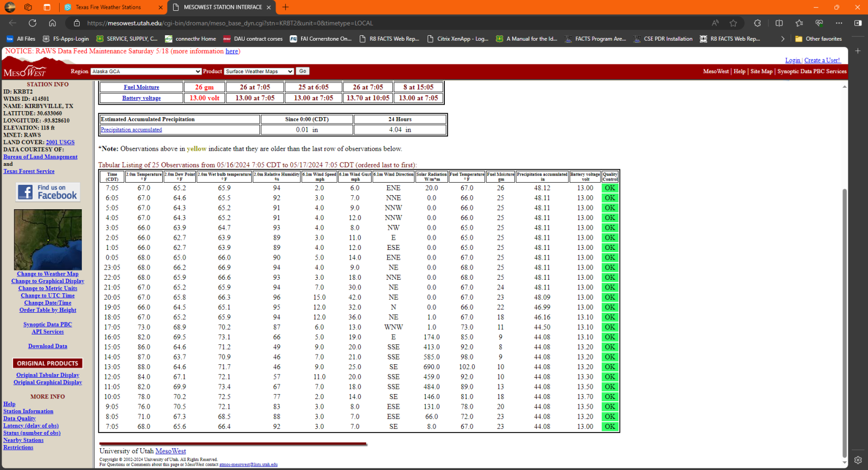This screenshot has width=868, height=470.
Task: Click the browser back arrow
Action: click(x=12, y=23)
